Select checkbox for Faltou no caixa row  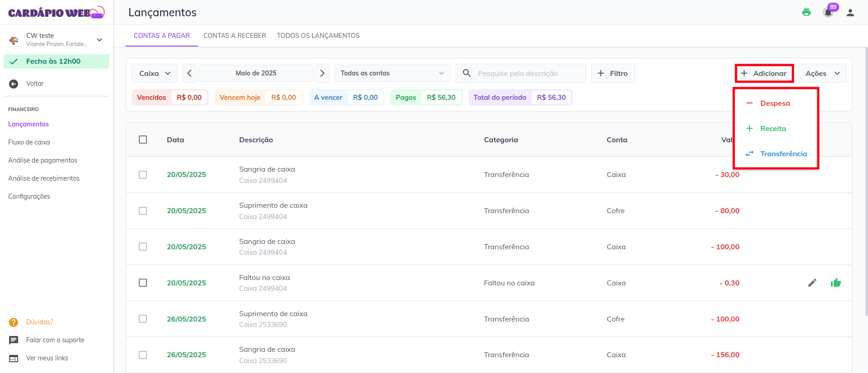(x=143, y=283)
